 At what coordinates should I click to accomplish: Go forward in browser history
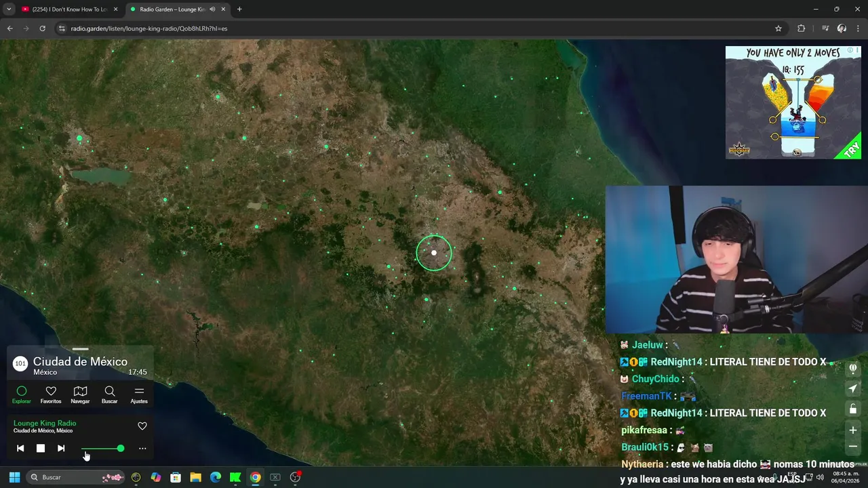(26, 28)
